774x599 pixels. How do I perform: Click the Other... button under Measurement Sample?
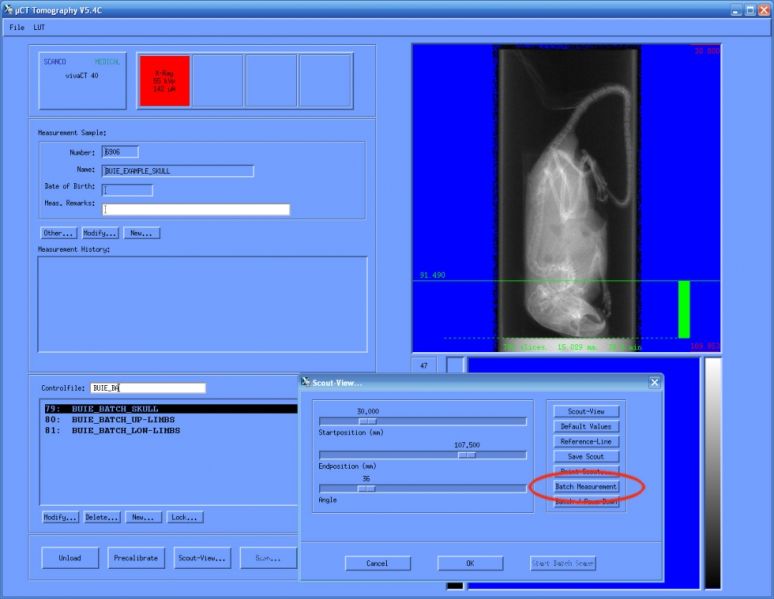59,233
